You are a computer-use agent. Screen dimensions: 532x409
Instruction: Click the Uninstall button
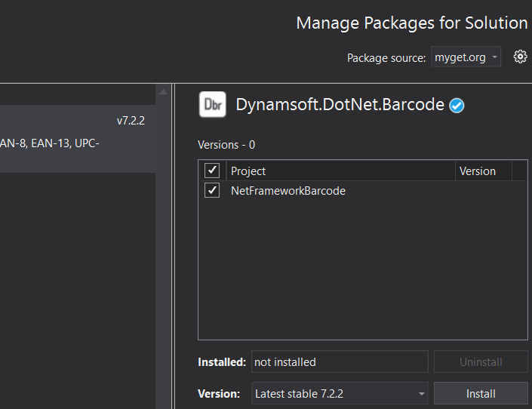[x=481, y=361]
